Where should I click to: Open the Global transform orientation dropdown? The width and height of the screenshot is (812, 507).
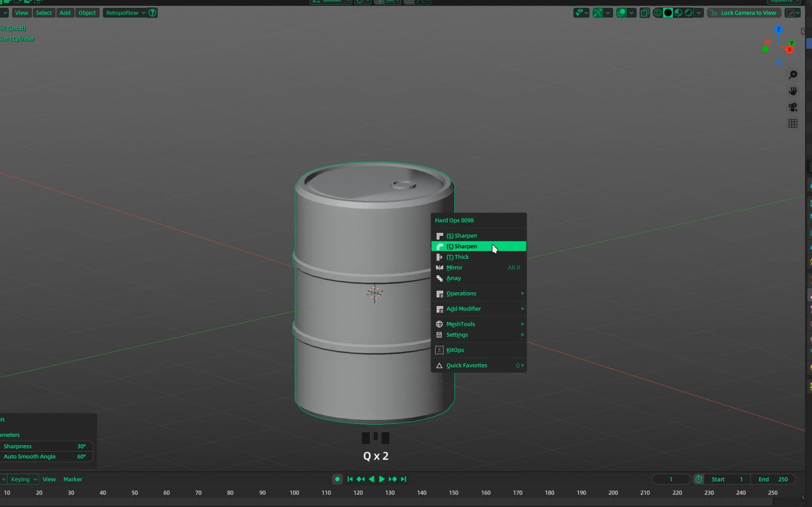coord(331,2)
